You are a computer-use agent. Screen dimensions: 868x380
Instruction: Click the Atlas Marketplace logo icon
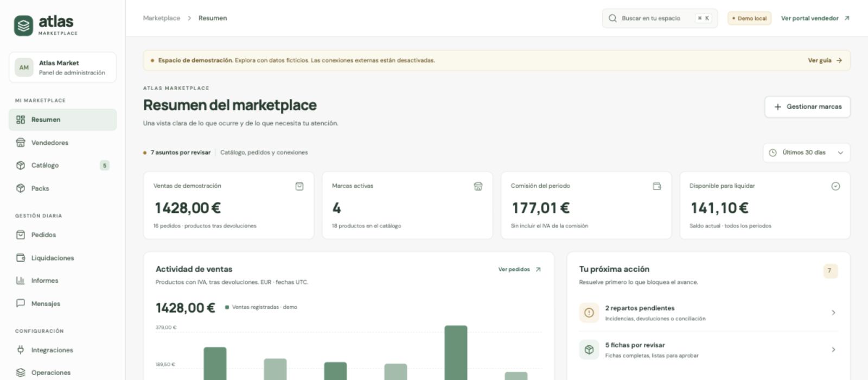click(x=23, y=26)
